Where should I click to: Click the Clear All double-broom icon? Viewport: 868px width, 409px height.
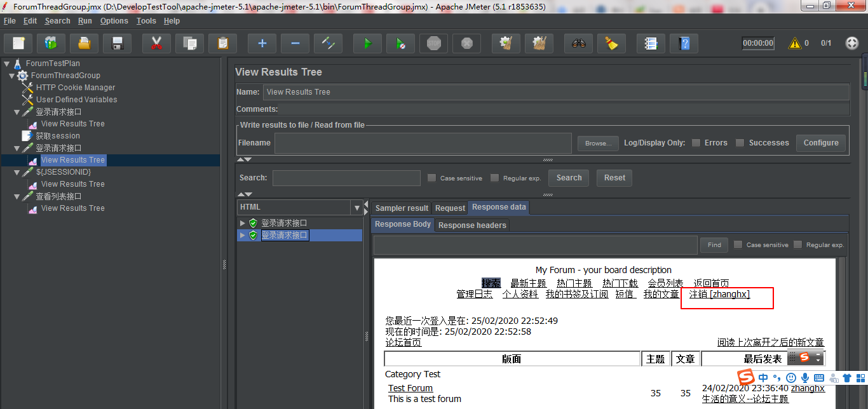539,43
